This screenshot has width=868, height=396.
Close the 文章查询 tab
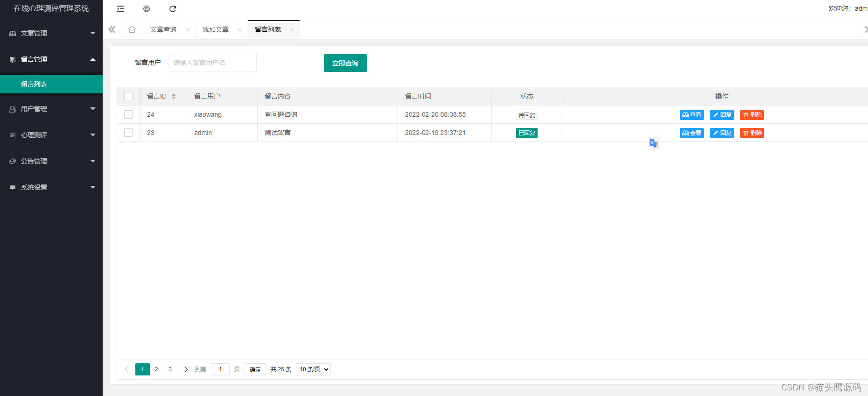coord(188,29)
